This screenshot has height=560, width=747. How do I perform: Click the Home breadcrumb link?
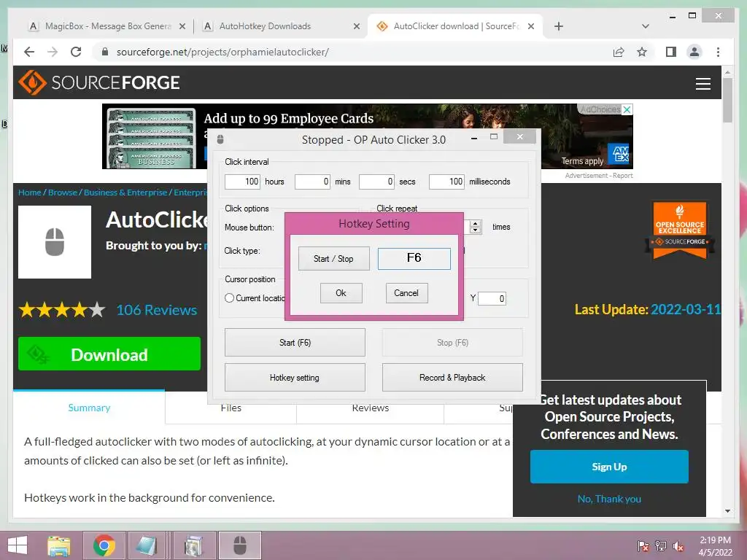coord(29,192)
